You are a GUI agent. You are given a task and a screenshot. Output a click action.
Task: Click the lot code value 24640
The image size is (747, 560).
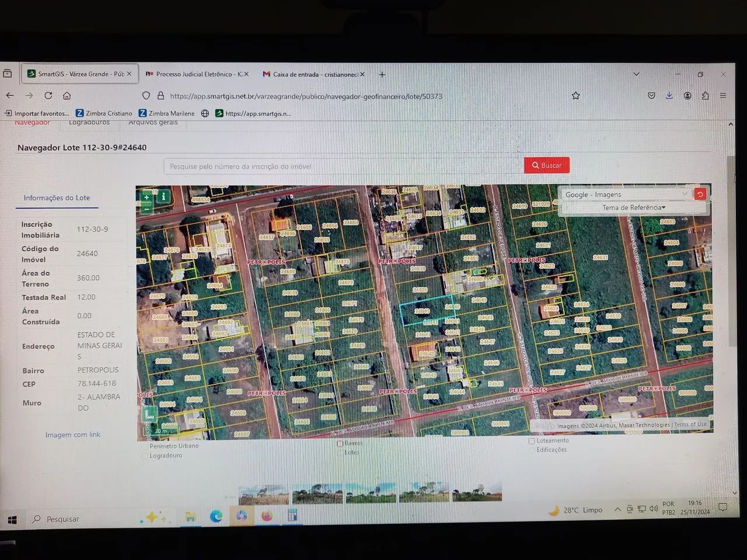(x=88, y=254)
